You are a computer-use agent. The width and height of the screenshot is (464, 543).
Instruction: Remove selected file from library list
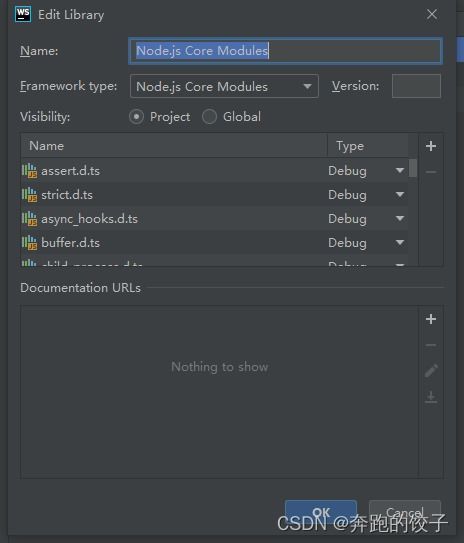click(x=431, y=171)
